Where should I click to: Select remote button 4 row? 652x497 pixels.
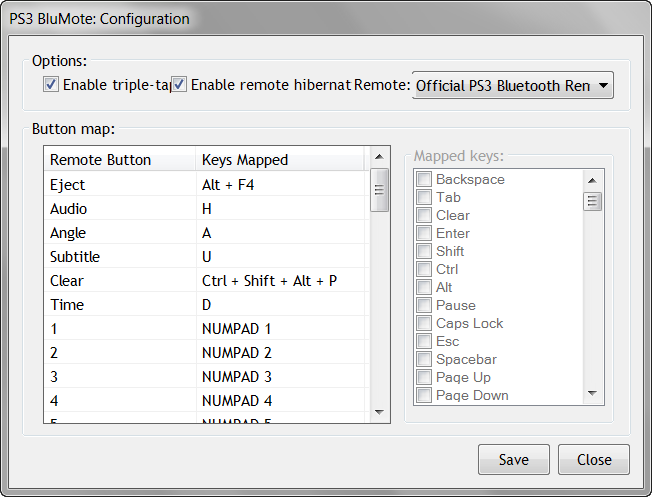click(x=207, y=401)
